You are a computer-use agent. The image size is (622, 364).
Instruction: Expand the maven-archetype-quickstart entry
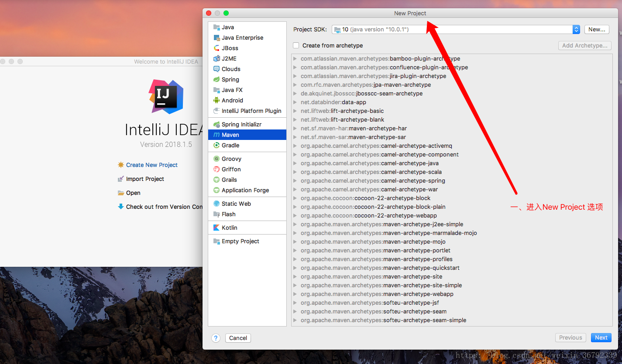click(296, 268)
